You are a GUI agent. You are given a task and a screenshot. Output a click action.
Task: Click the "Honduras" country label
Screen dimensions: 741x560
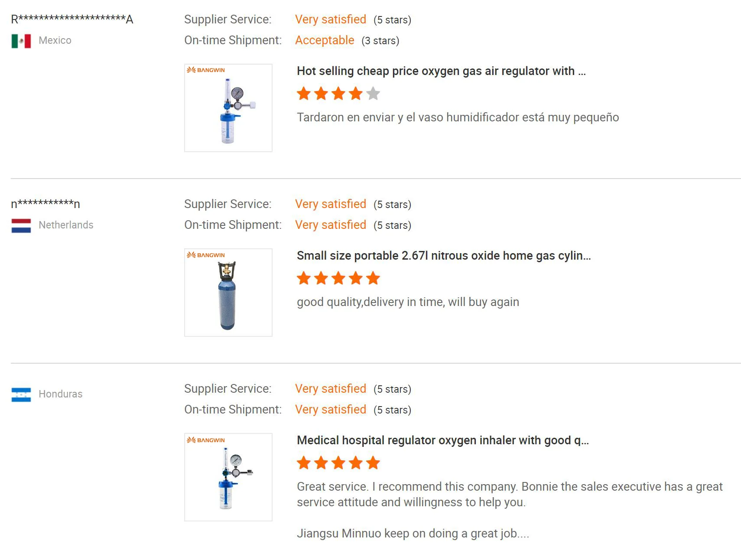click(60, 394)
